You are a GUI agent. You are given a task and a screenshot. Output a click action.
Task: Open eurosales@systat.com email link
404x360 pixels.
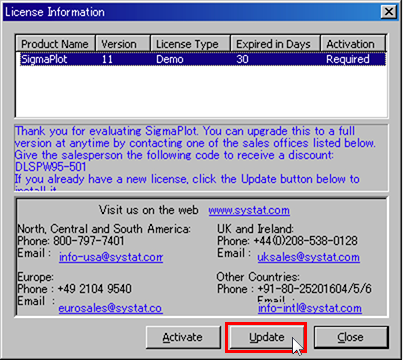(x=110, y=308)
